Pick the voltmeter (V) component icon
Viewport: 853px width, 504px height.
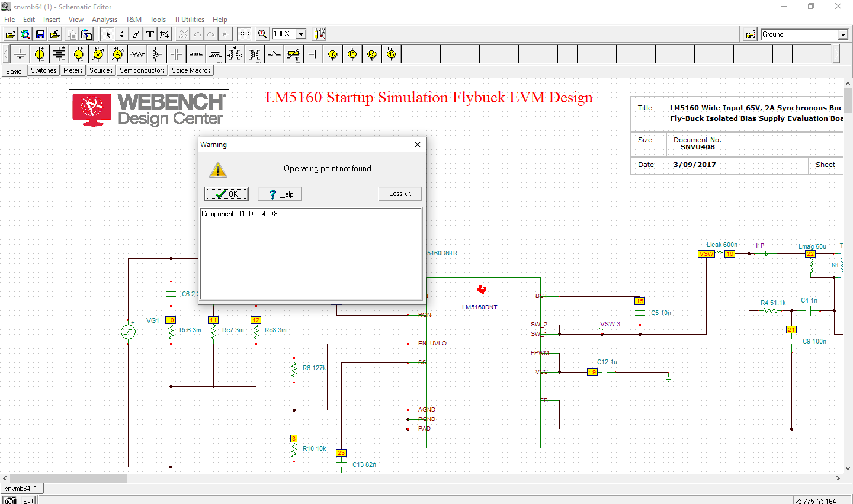point(98,54)
